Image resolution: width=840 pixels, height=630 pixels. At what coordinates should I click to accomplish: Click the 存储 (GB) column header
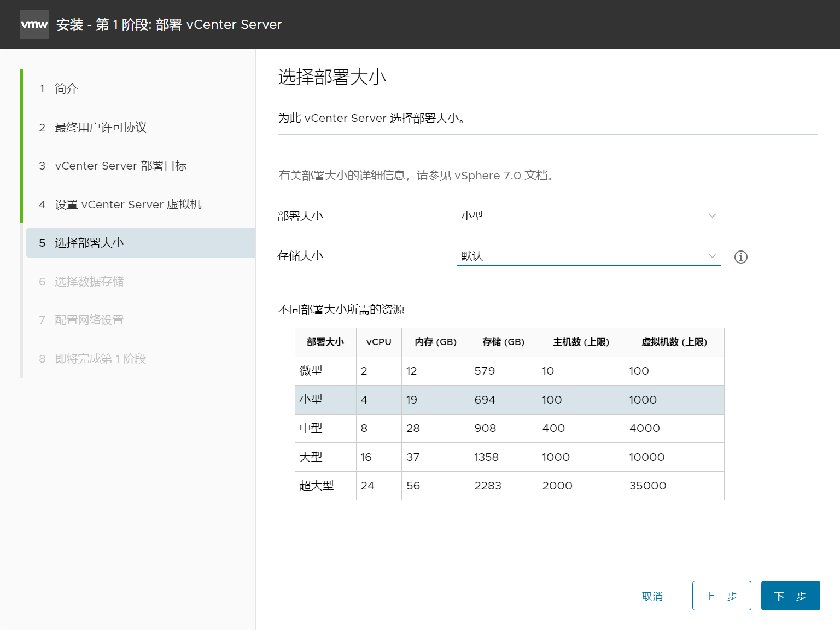tap(504, 342)
